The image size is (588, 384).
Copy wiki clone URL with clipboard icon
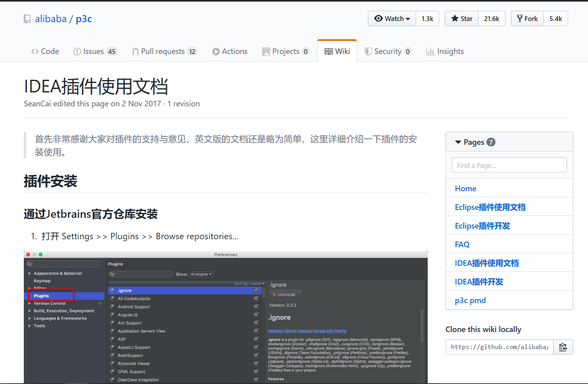click(563, 347)
